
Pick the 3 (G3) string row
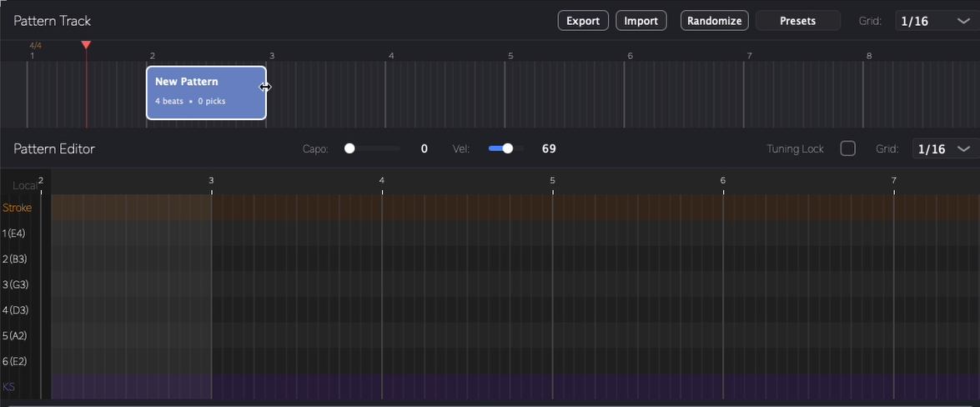pyautogui.click(x=15, y=284)
